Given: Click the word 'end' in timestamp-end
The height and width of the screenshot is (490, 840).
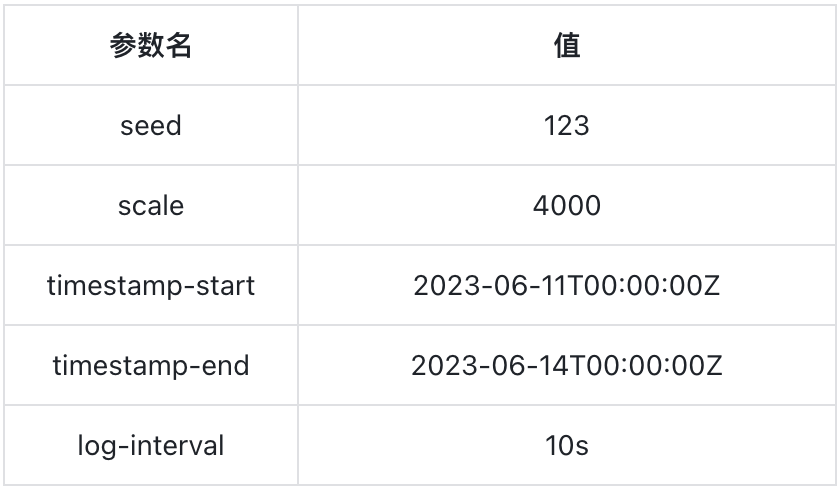Looking at the screenshot, I should tap(225, 366).
